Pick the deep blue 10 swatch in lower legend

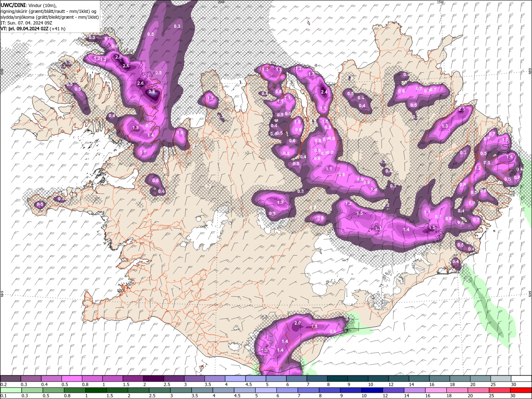click(x=372, y=390)
